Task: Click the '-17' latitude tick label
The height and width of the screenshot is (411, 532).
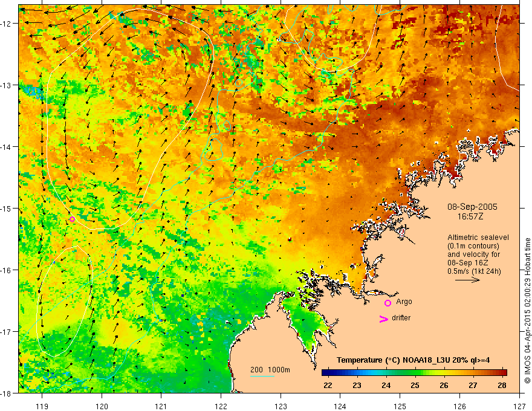Action: [7, 332]
